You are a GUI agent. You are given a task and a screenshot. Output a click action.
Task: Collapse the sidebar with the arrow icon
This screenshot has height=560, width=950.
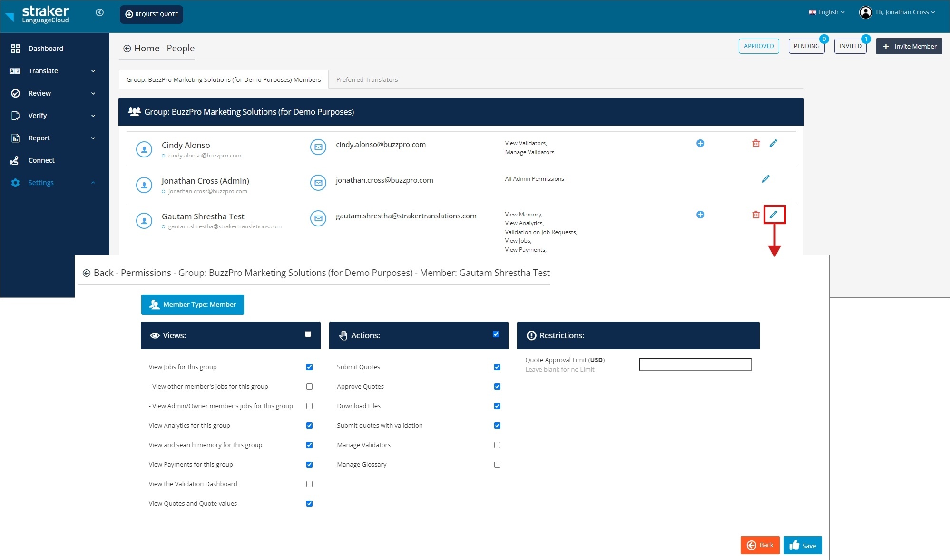click(99, 12)
